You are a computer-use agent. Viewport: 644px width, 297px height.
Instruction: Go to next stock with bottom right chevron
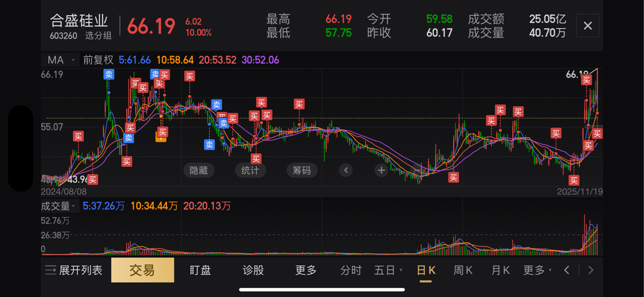coord(591,270)
